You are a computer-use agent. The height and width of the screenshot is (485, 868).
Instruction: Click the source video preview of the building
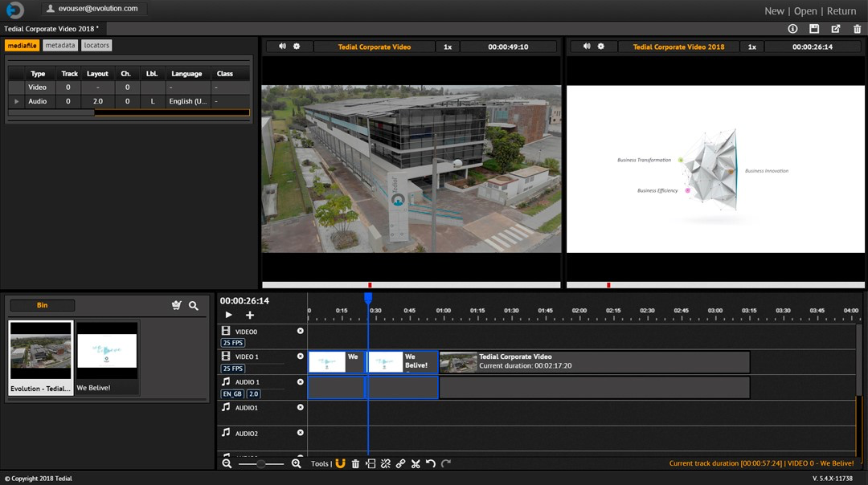(411, 169)
